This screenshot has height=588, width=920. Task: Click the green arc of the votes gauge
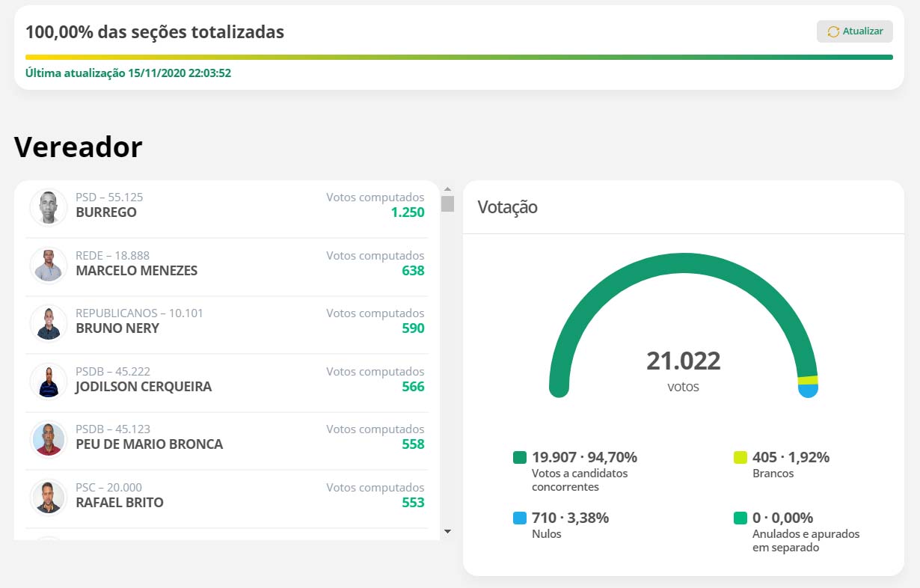(684, 263)
